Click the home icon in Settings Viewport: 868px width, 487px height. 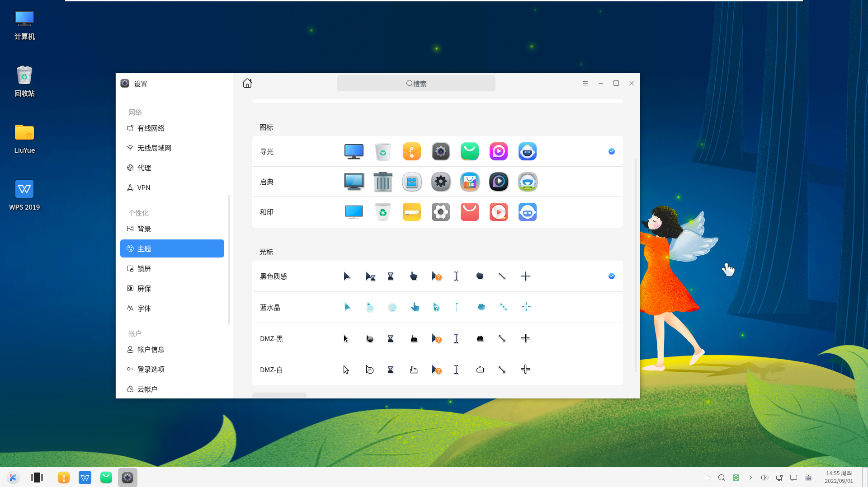[x=247, y=83]
